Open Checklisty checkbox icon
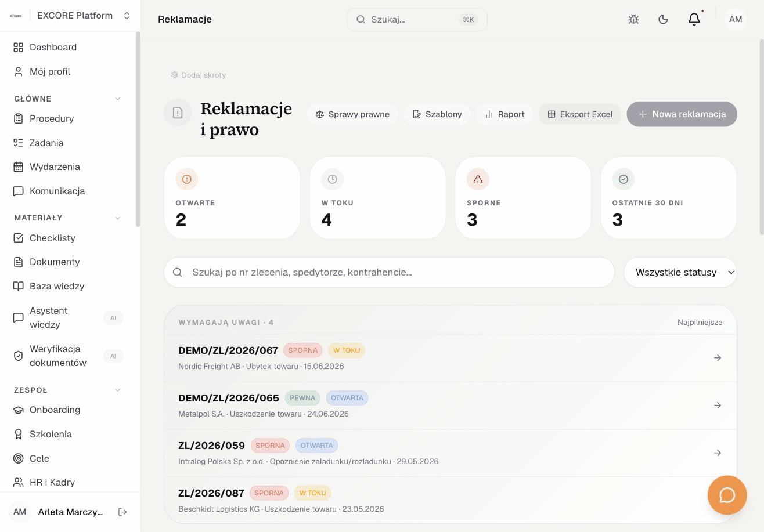 pyautogui.click(x=19, y=238)
